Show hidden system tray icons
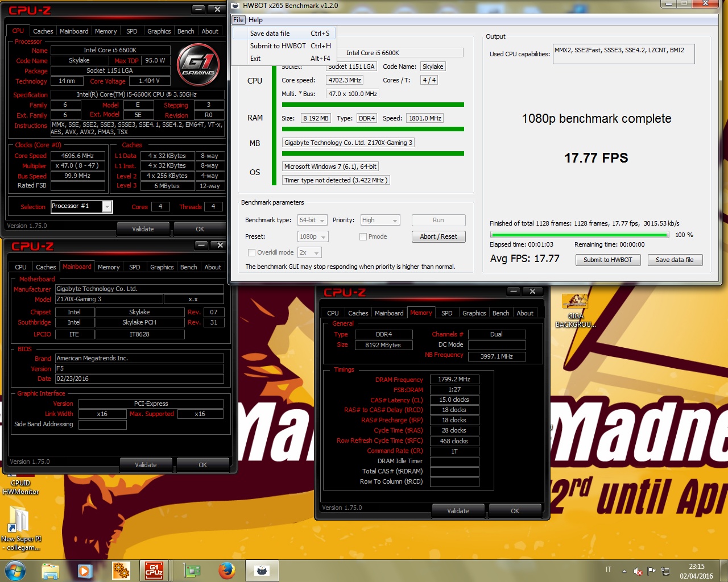 tap(624, 571)
